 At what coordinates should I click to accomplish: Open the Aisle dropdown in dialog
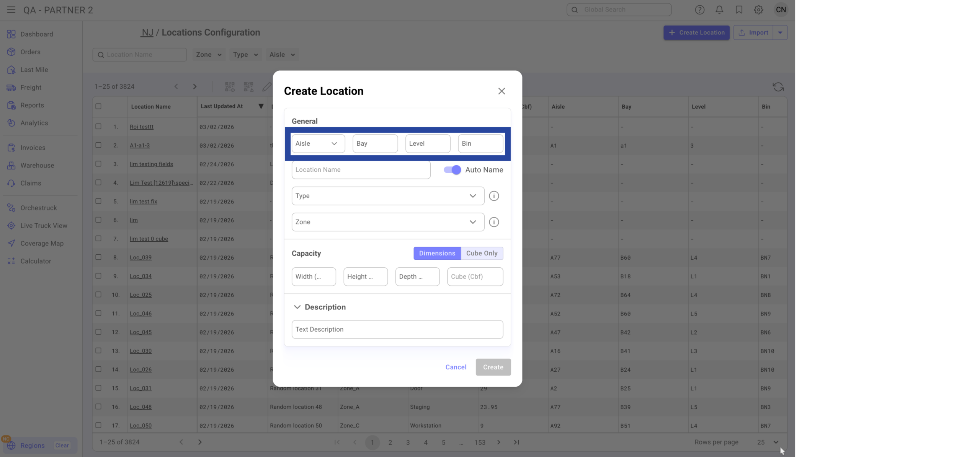318,143
